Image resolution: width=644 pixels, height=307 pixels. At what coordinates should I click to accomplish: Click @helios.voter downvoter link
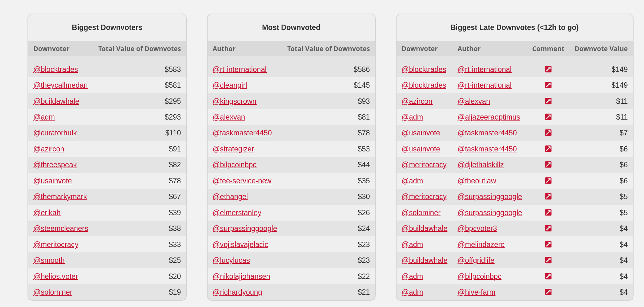pyautogui.click(x=56, y=276)
